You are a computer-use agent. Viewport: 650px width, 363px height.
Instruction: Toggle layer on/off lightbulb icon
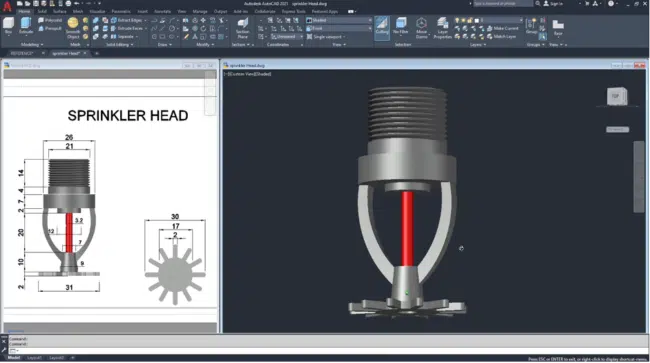tap(457, 20)
